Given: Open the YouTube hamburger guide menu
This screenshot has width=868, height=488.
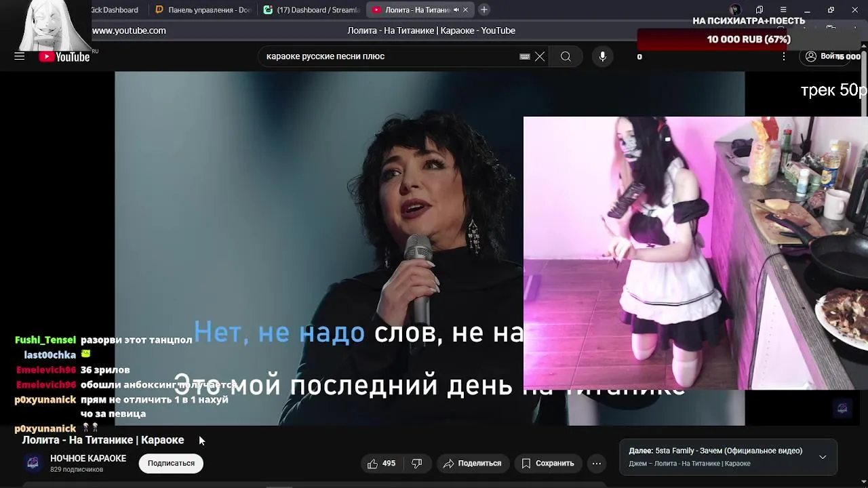Looking at the screenshot, I should pos(20,56).
